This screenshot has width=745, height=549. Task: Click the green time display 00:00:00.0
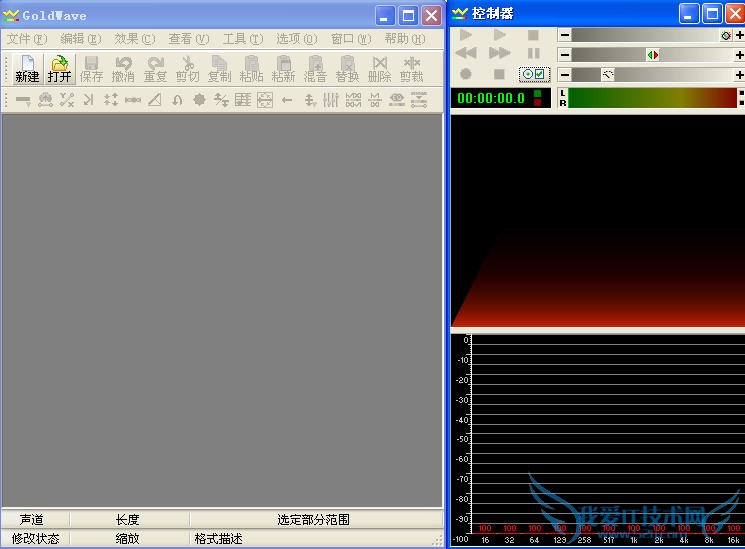[490, 98]
